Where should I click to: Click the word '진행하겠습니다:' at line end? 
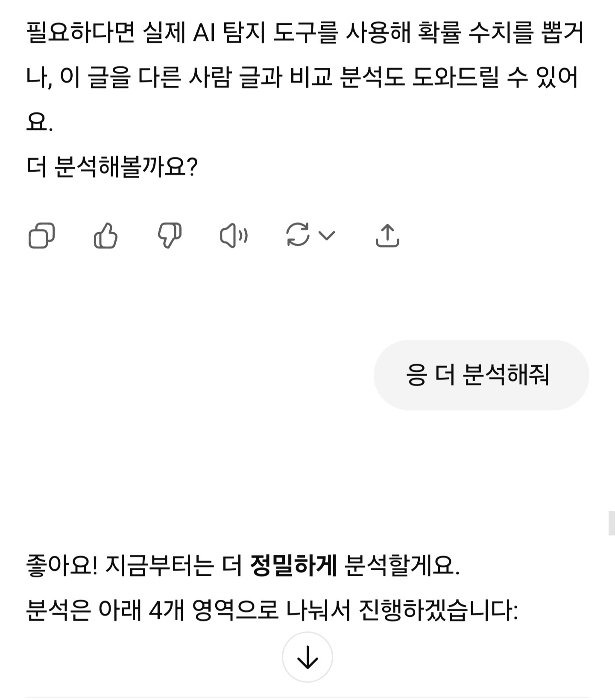439,610
